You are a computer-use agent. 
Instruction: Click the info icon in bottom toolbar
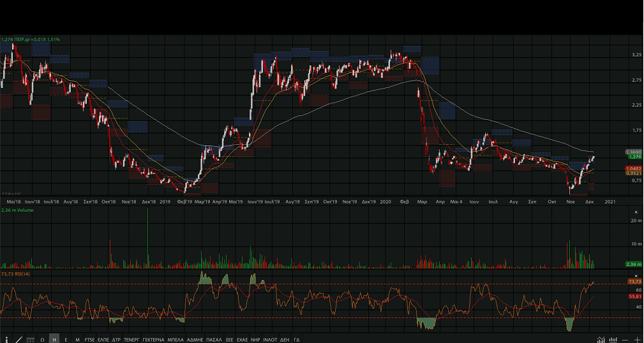click(6, 339)
